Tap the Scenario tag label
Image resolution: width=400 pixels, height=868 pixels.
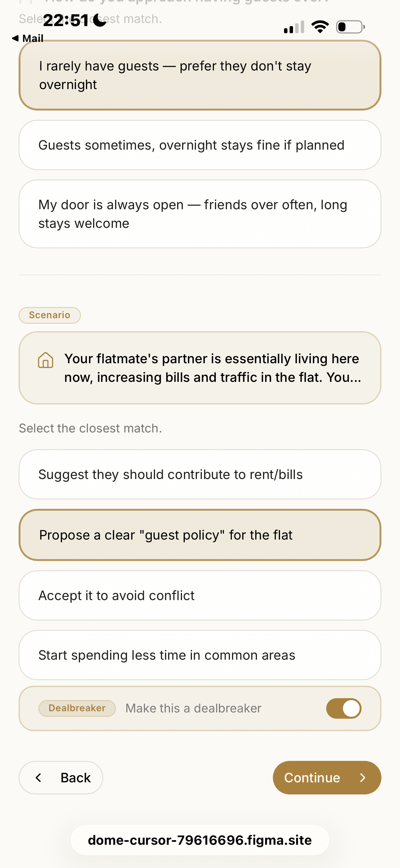click(x=50, y=315)
